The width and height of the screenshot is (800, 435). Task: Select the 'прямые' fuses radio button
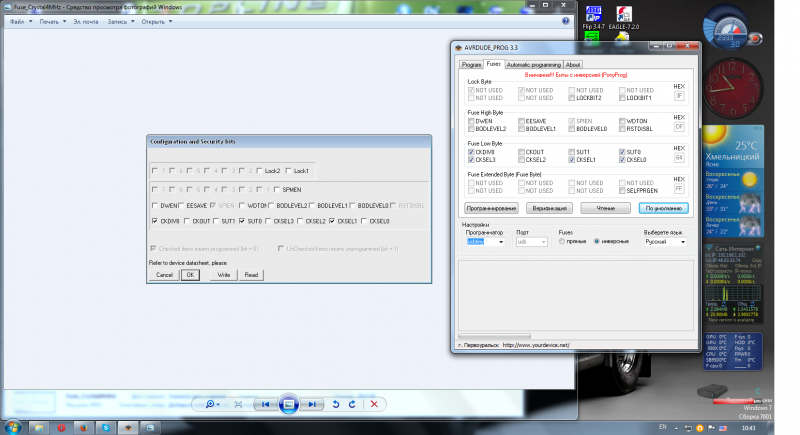tap(561, 241)
